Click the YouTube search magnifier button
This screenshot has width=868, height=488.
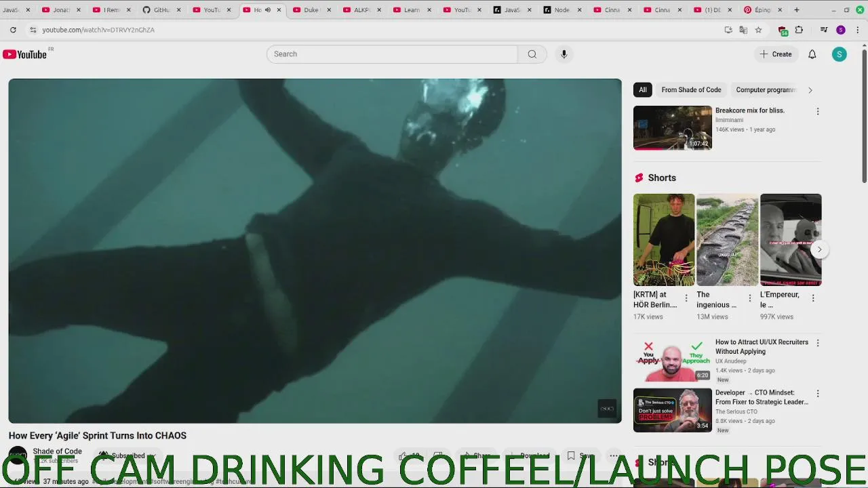[532, 54]
